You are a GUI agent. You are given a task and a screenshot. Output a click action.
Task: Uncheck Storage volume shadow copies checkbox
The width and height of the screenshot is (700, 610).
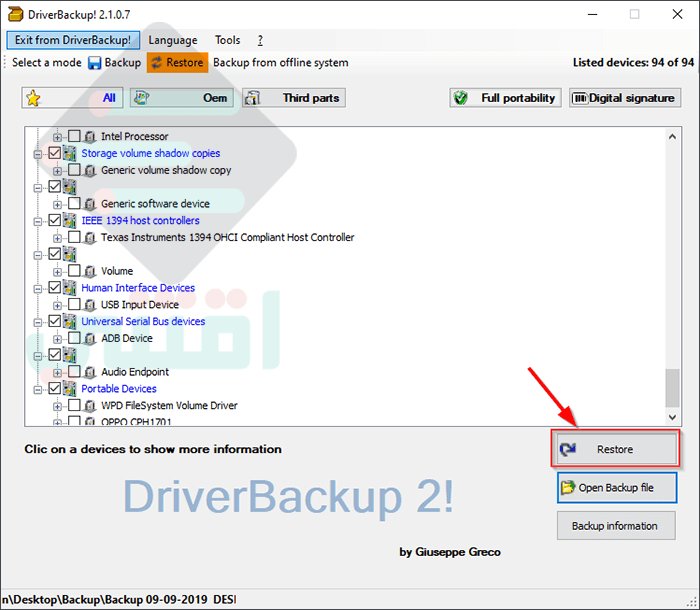point(54,153)
